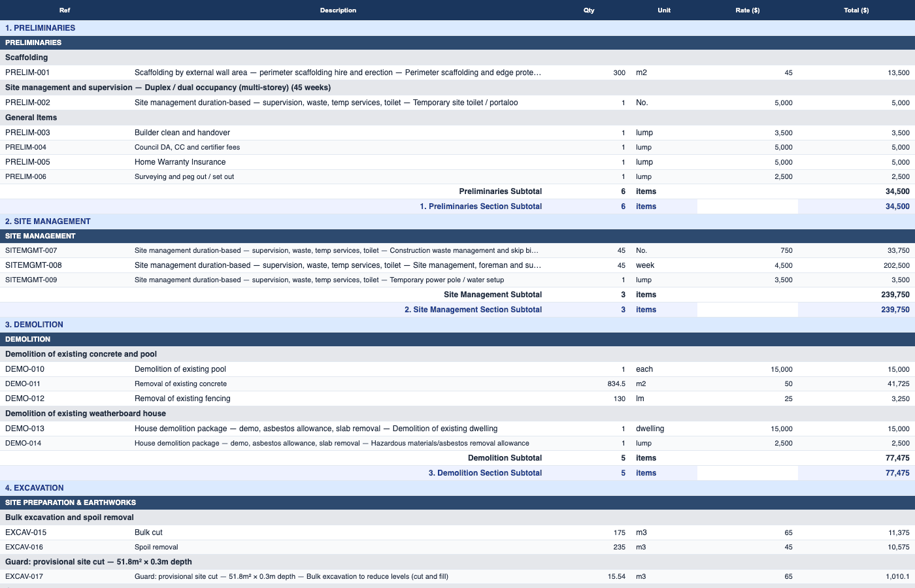
Task: Sort by the Qty column header
Action: tap(587, 10)
